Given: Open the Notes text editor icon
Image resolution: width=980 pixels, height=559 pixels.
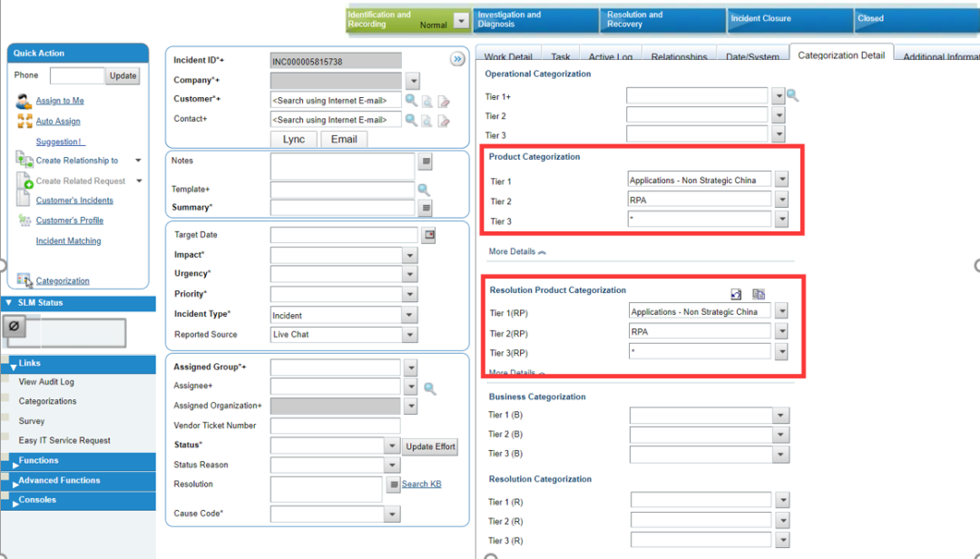Looking at the screenshot, I should pyautogui.click(x=425, y=162).
